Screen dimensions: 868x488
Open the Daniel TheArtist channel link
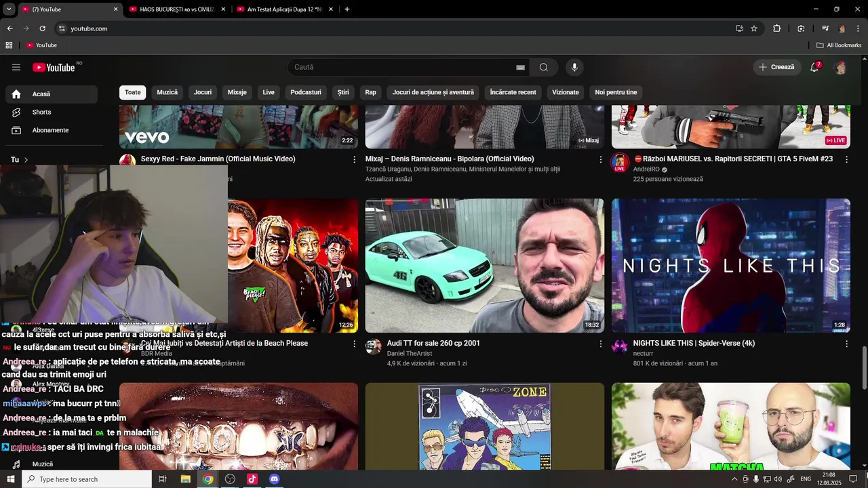[410, 354]
